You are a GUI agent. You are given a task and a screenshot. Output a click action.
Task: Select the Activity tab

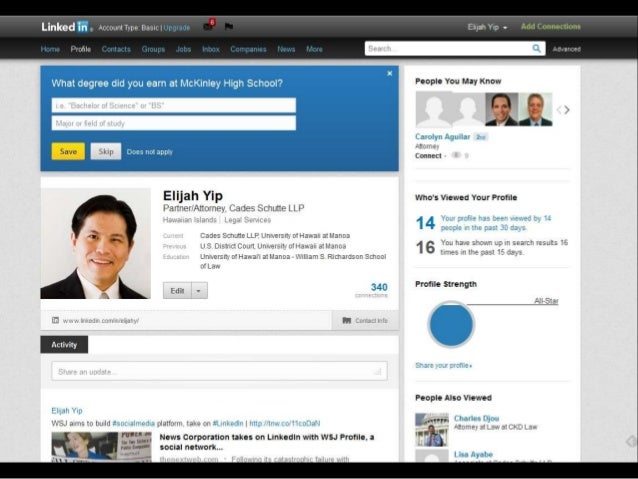[x=64, y=345]
